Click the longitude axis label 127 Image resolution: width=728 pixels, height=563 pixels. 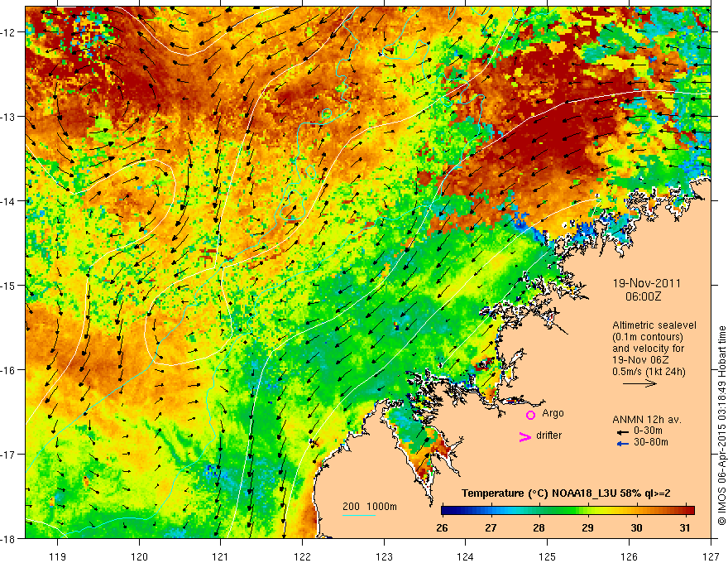[711, 556]
